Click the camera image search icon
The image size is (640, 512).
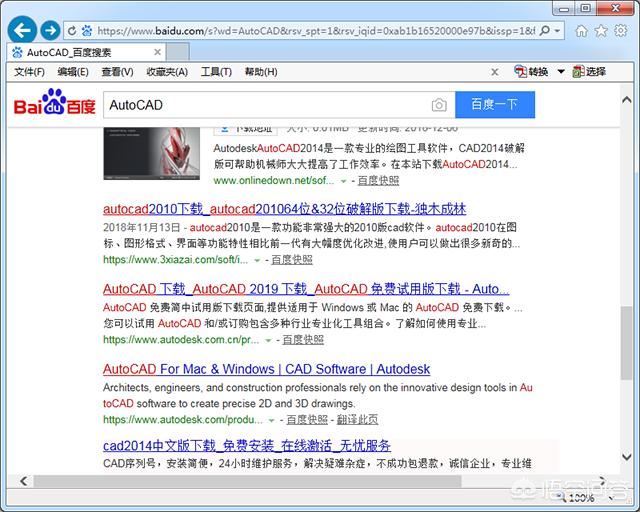point(439,105)
